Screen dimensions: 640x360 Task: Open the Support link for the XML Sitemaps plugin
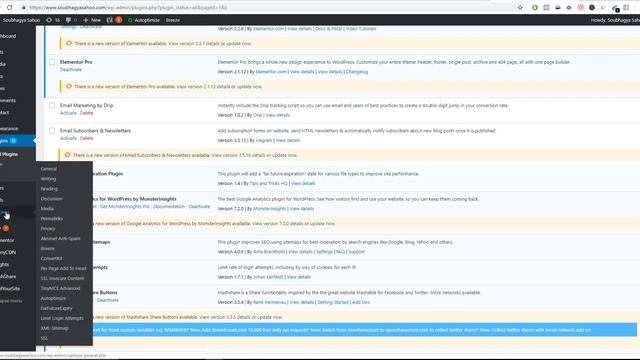click(x=356, y=252)
